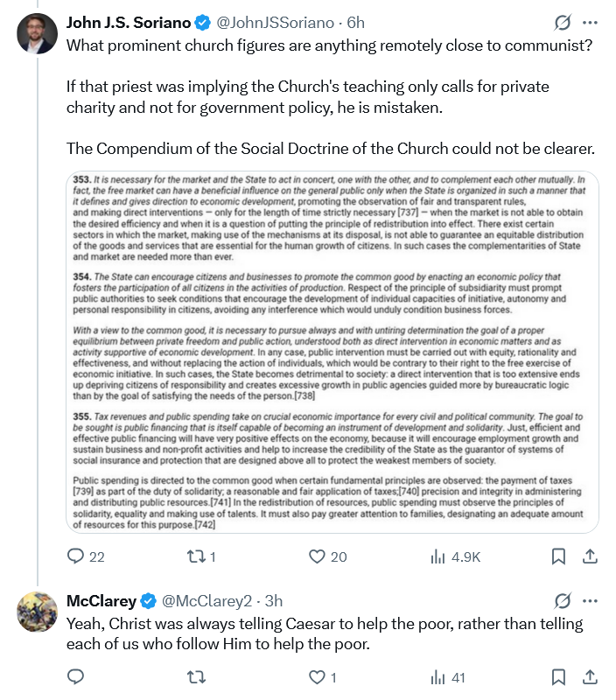Open Grok icon on McClarey's tweet

[x=563, y=601]
